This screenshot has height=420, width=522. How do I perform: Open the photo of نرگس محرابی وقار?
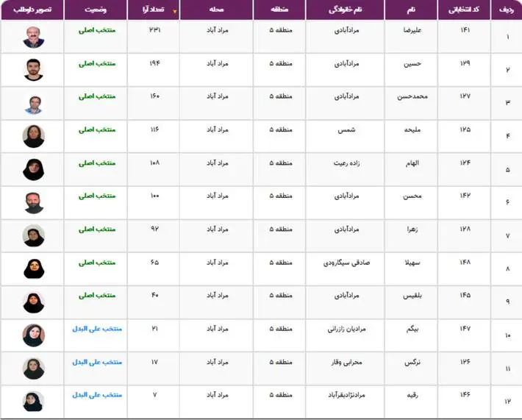(x=34, y=369)
